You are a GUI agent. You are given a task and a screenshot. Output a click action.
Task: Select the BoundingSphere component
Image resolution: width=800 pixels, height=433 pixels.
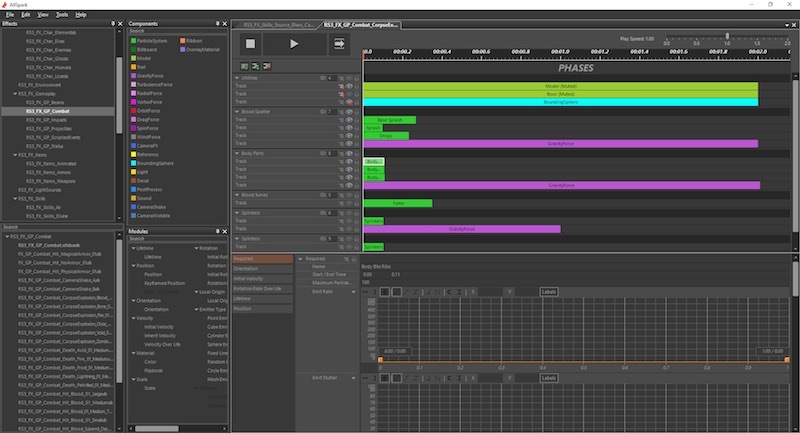point(153,163)
